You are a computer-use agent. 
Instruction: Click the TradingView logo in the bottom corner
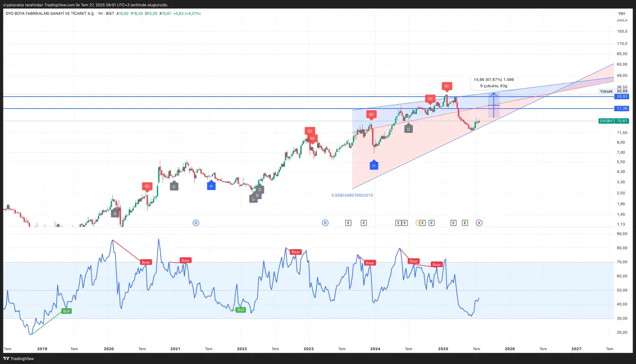point(15,359)
